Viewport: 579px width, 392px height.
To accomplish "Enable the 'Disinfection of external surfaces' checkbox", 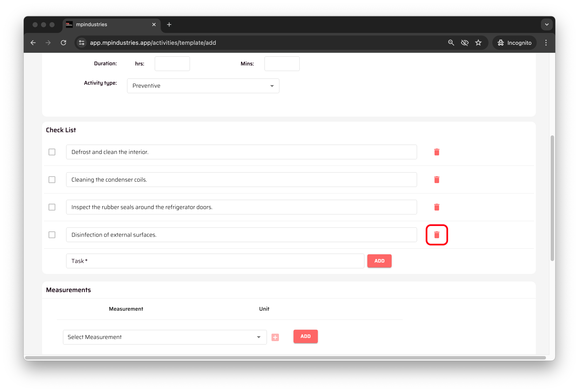I will pyautogui.click(x=52, y=235).
